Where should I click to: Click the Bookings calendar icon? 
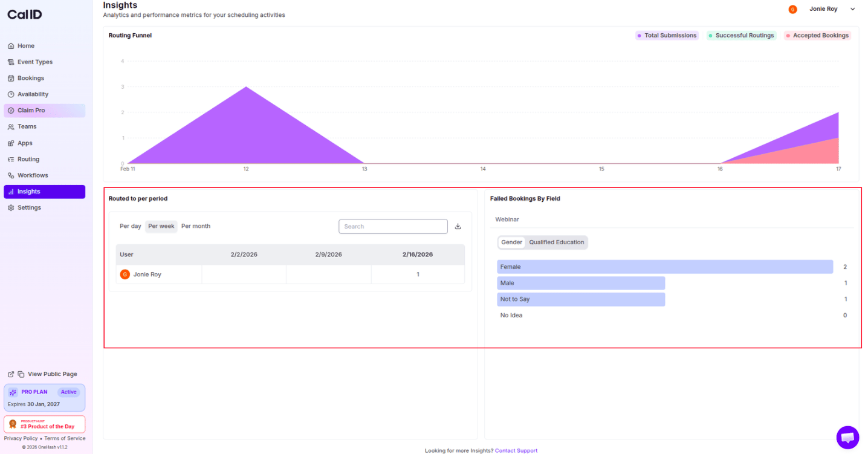(11, 78)
